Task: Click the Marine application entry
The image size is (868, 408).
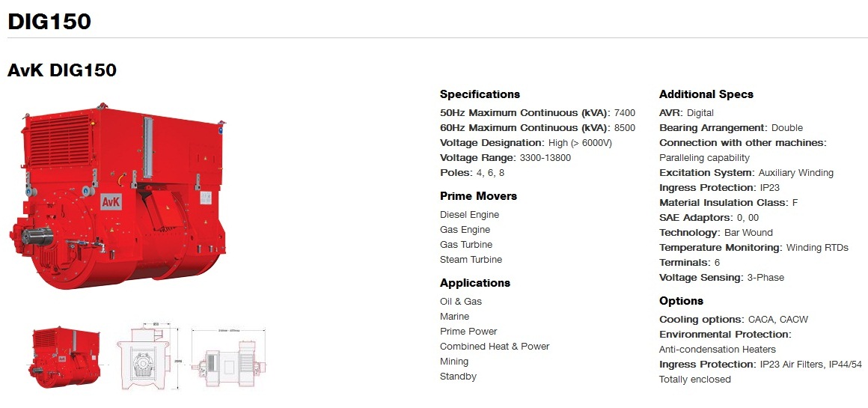Action: pyautogui.click(x=454, y=317)
